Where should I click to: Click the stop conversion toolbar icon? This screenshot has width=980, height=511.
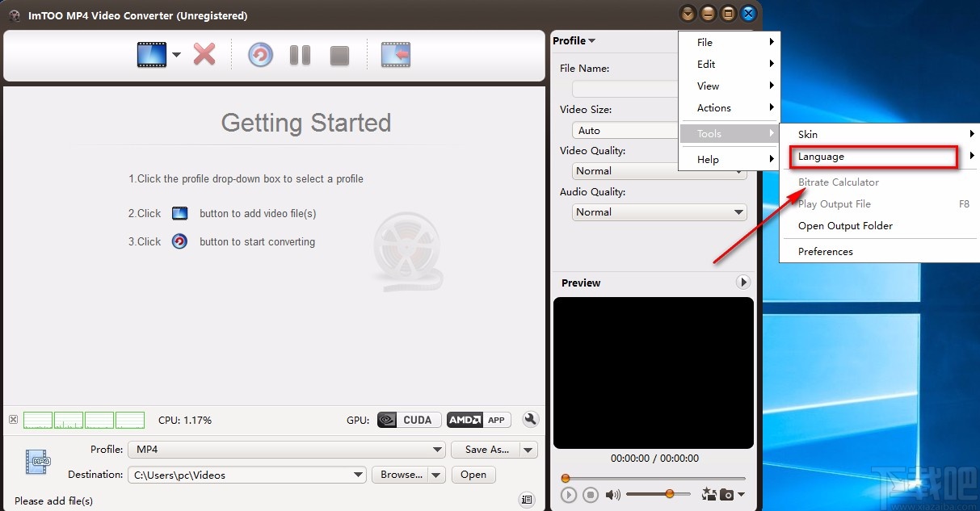tap(339, 54)
